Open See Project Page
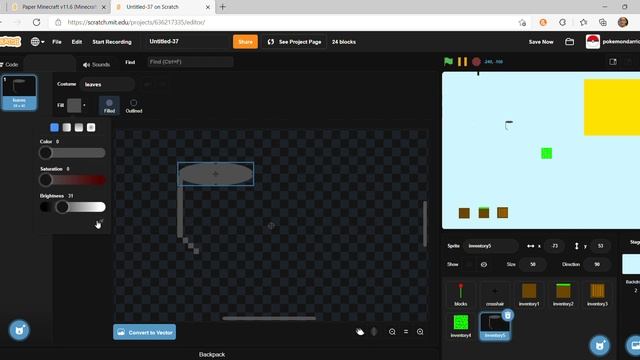The image size is (640, 360). tap(294, 42)
